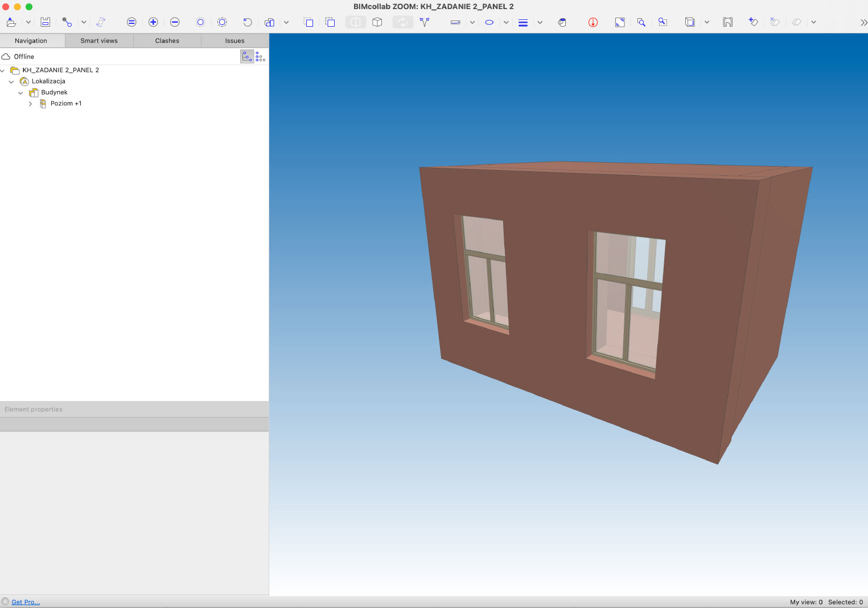The image size is (868, 608).
Task: Click the 3D cube view icon
Action: coord(377,22)
